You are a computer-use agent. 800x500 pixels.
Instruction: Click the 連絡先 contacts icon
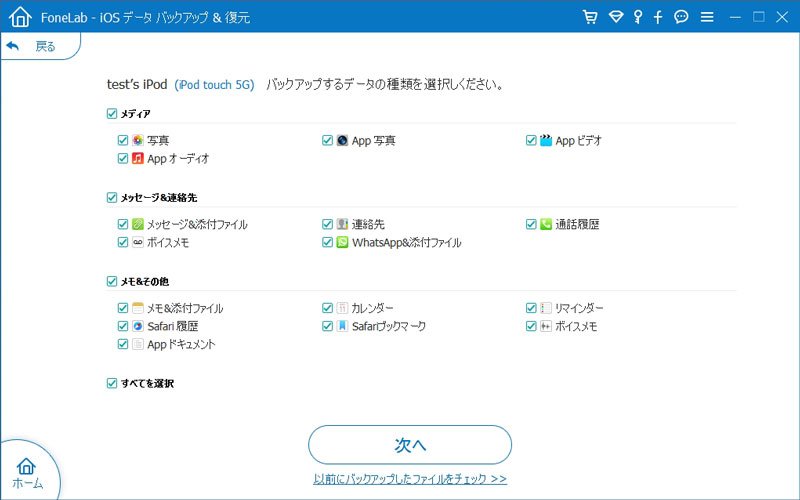click(x=342, y=224)
